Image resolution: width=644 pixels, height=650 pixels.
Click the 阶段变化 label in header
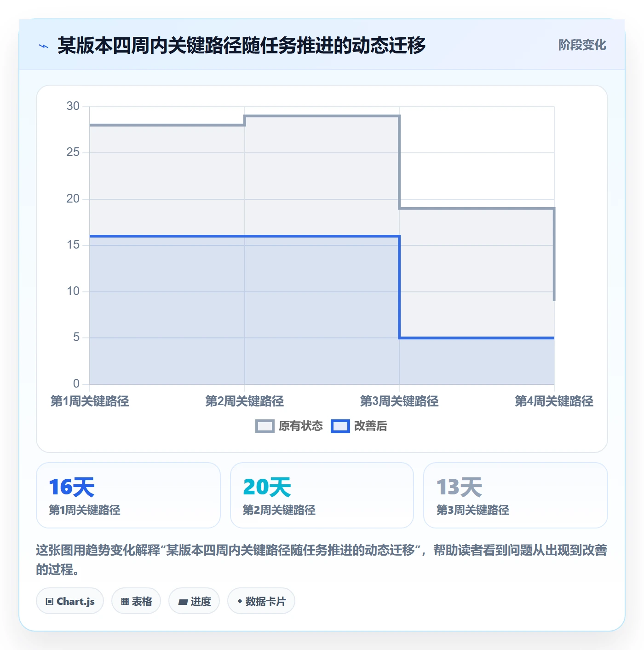point(582,45)
